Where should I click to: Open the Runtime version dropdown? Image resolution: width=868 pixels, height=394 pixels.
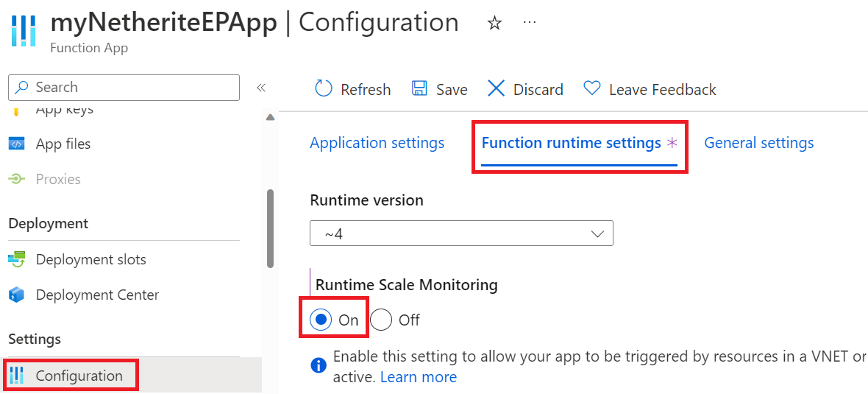pos(461,234)
